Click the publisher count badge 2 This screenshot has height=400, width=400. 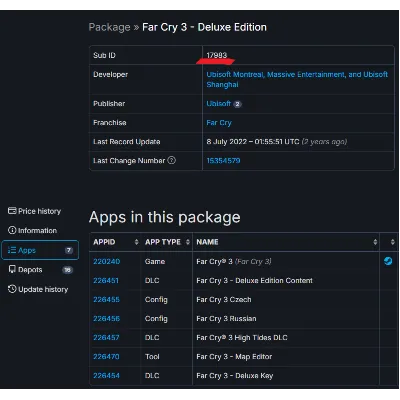[x=237, y=104]
